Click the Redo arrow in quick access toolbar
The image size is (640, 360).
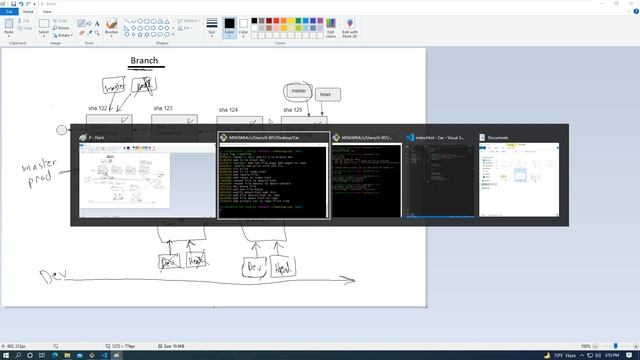click(28, 4)
